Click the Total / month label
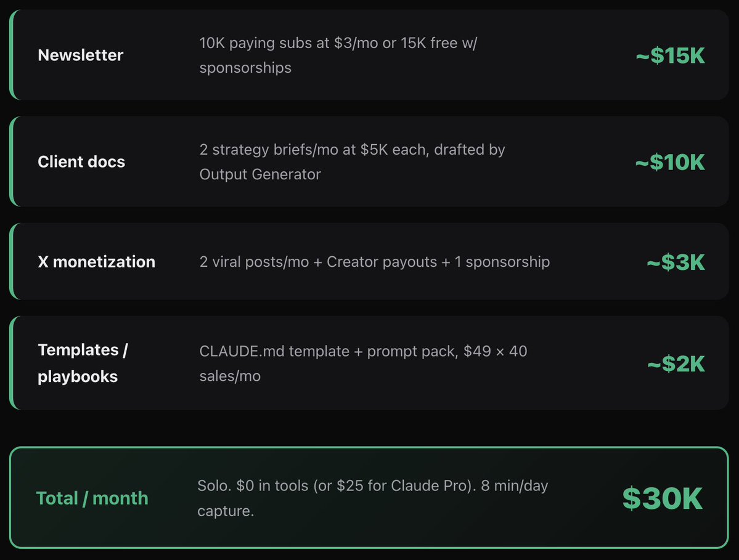Viewport: 739px width, 560px height. pyautogui.click(x=92, y=498)
